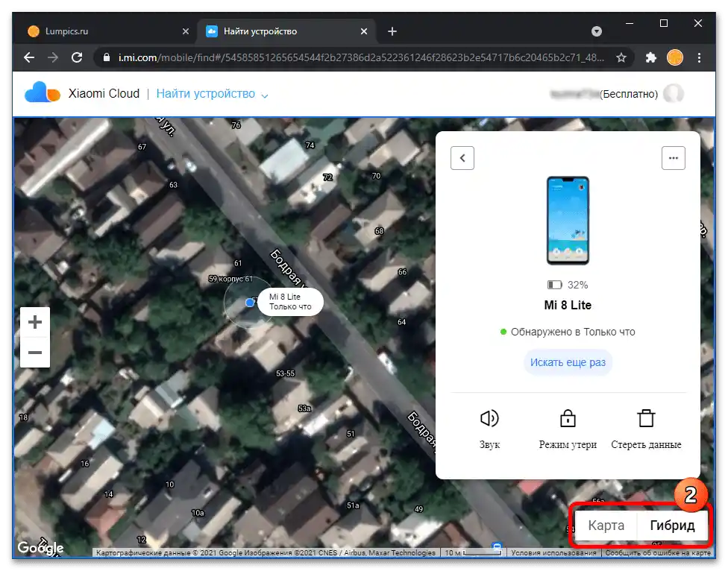The height and width of the screenshot is (571, 728).
Task: Click the browser forward arrow
Action: coord(53,57)
